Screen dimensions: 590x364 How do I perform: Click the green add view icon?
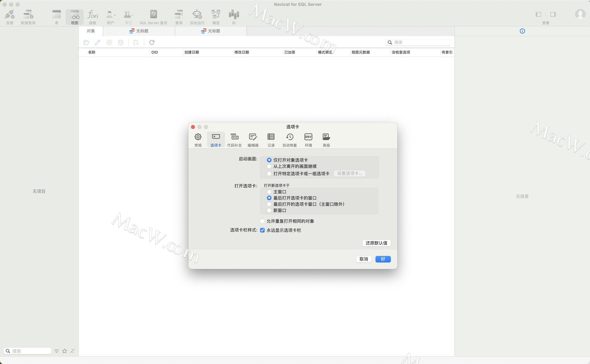pos(109,42)
